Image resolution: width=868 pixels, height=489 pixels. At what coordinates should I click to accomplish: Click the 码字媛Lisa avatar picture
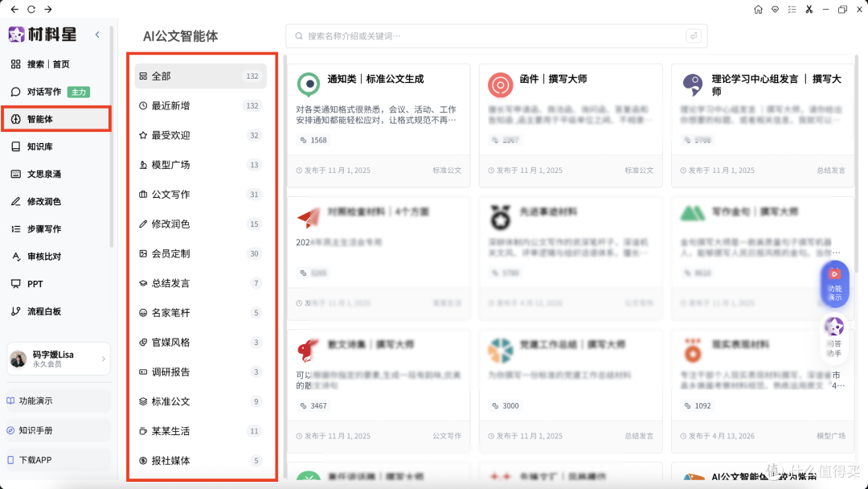coord(18,359)
